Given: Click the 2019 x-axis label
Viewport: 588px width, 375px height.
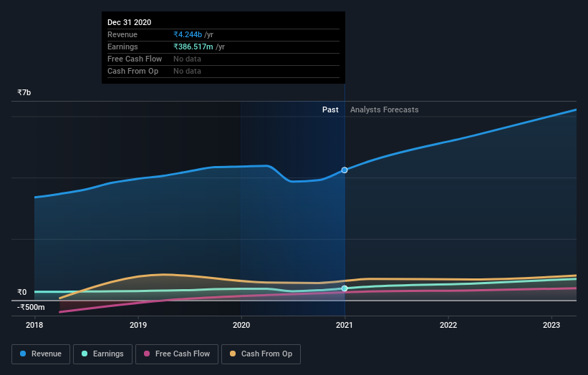Looking at the screenshot, I should point(138,325).
